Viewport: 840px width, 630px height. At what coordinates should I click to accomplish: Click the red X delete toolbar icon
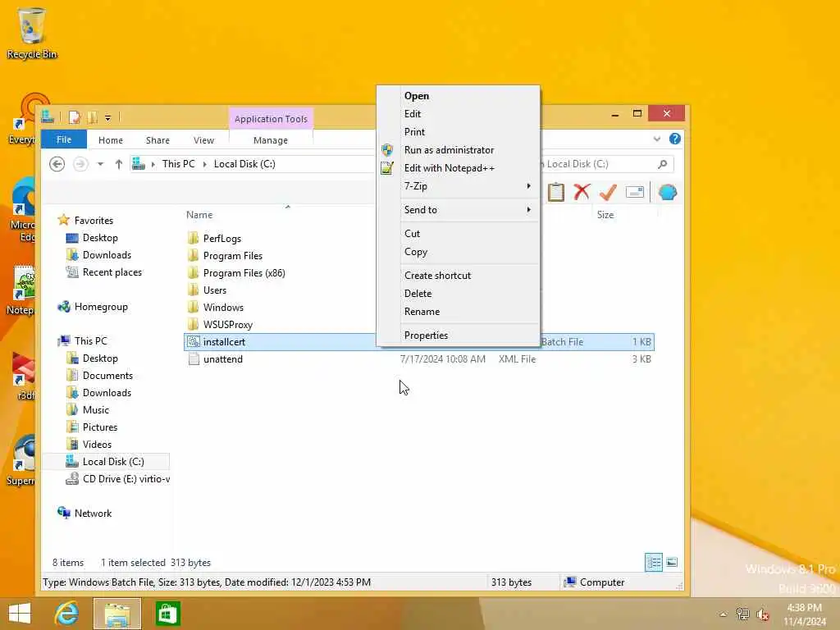click(x=582, y=192)
